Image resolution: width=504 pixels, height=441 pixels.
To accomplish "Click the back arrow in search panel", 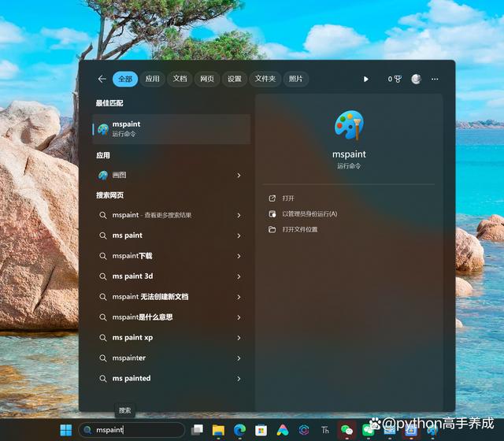I will (x=102, y=79).
